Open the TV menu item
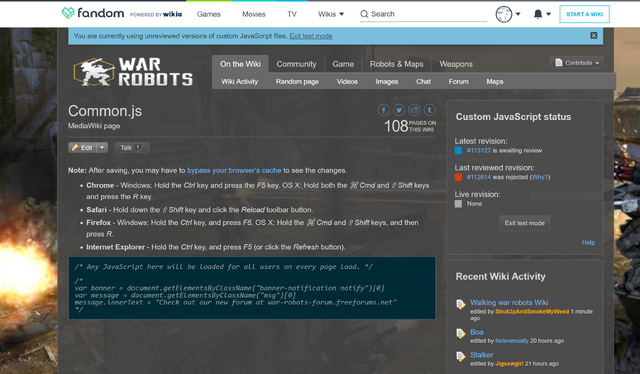This screenshot has height=374, width=640. point(292,14)
